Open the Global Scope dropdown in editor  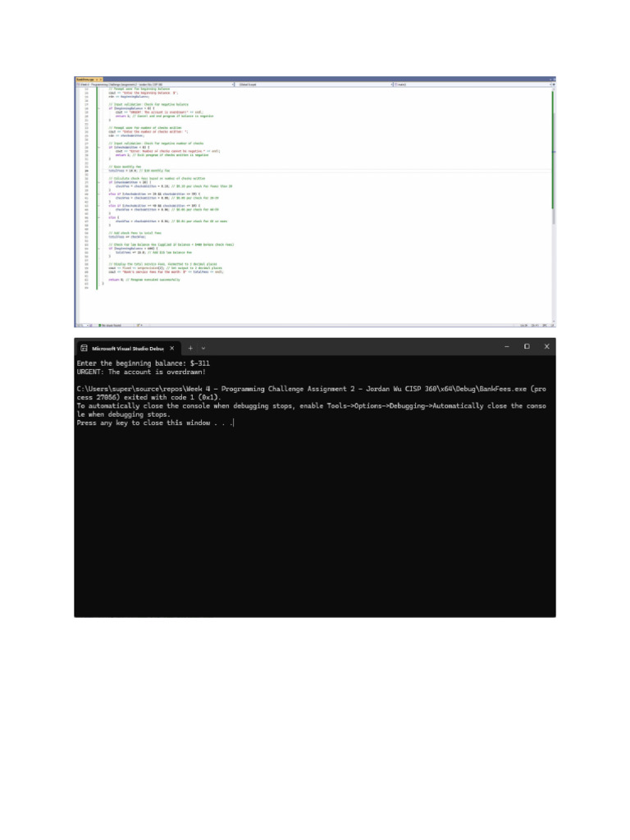pos(314,84)
